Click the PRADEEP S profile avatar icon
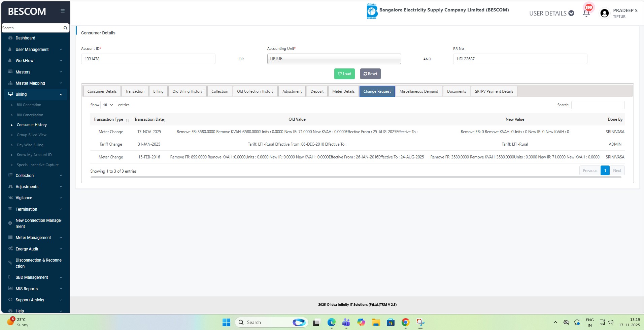The width and height of the screenshot is (644, 330). pyautogui.click(x=604, y=13)
